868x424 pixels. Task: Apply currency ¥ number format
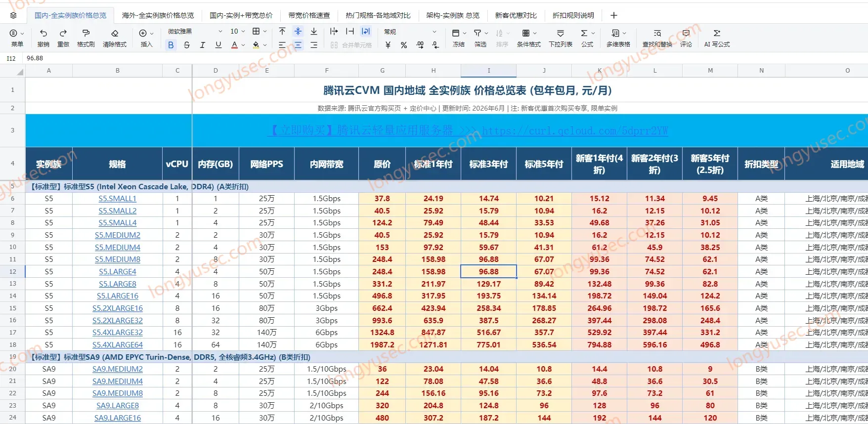click(388, 45)
